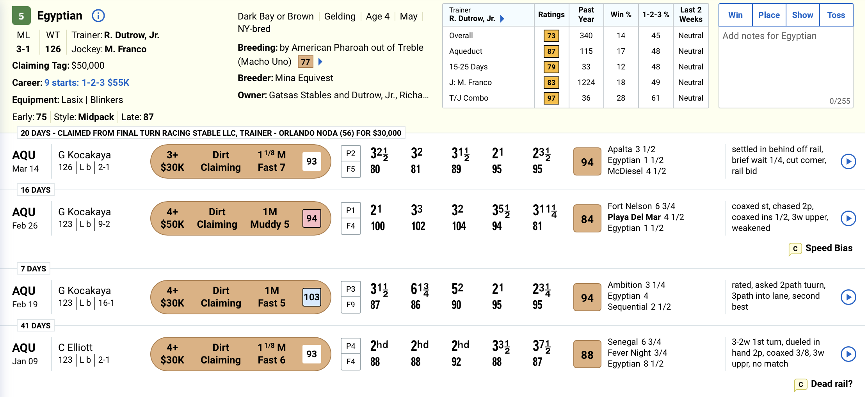Open the Dead rail? comment icon
The height and width of the screenshot is (397, 868).
tap(800, 385)
